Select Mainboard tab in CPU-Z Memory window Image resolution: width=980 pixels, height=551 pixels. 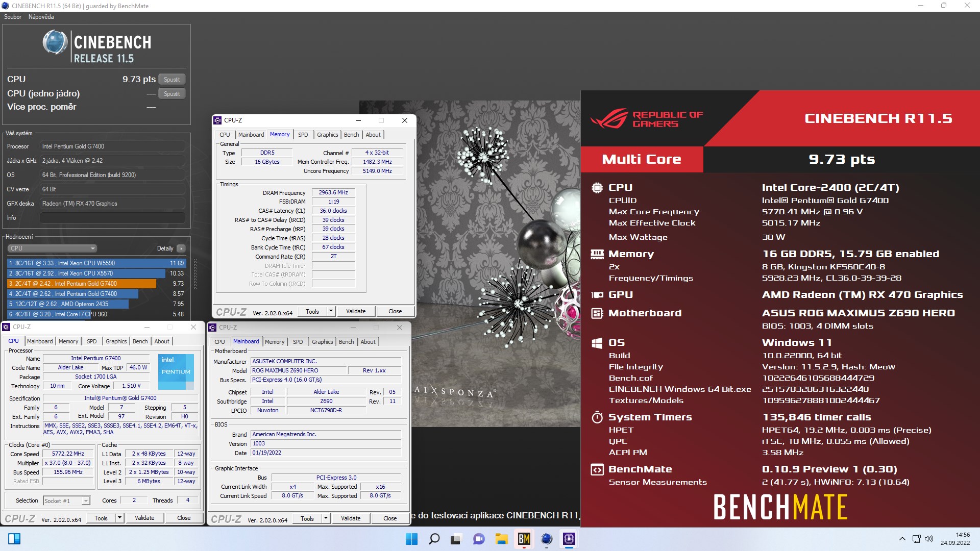pyautogui.click(x=251, y=135)
